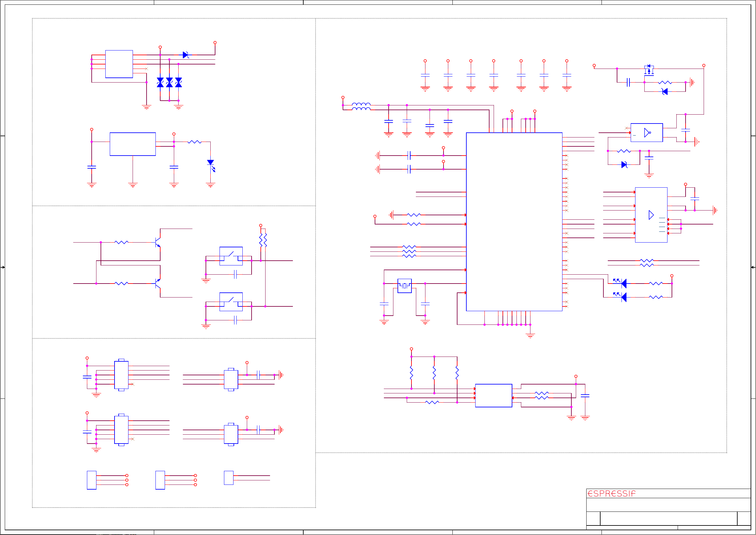Select the upper push-button switch symbol
The width and height of the screenshot is (756, 535).
pyautogui.click(x=231, y=256)
